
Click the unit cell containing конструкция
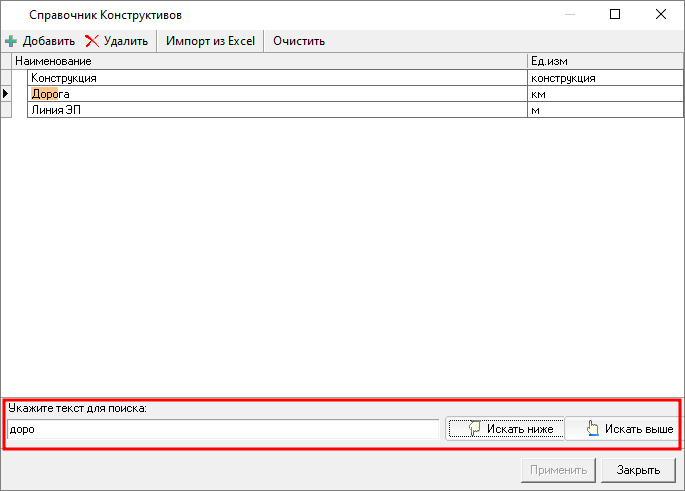tap(603, 77)
